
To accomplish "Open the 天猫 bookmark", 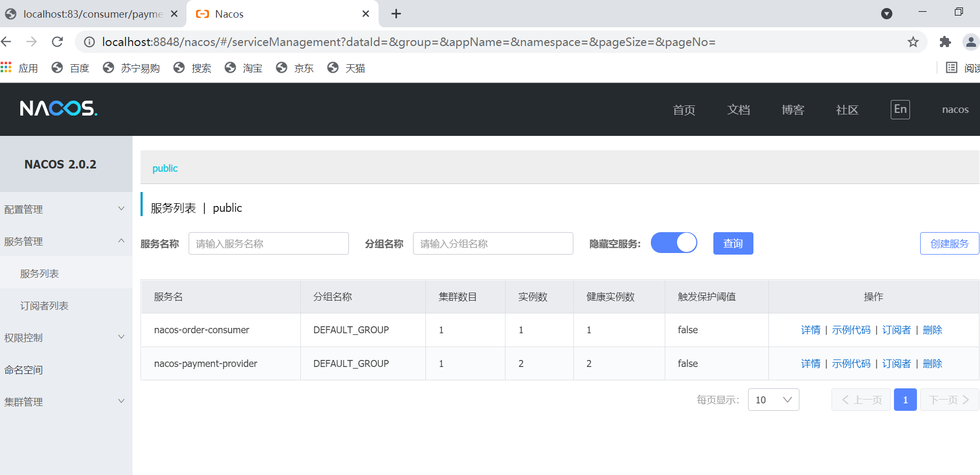I will click(346, 68).
